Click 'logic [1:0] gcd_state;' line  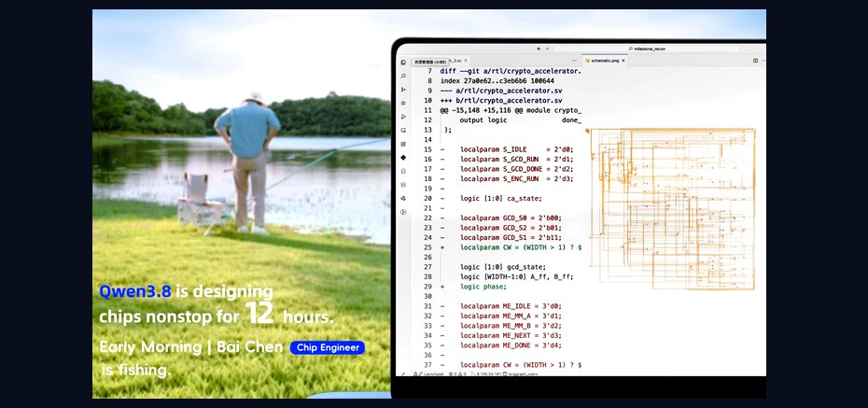[503, 267]
